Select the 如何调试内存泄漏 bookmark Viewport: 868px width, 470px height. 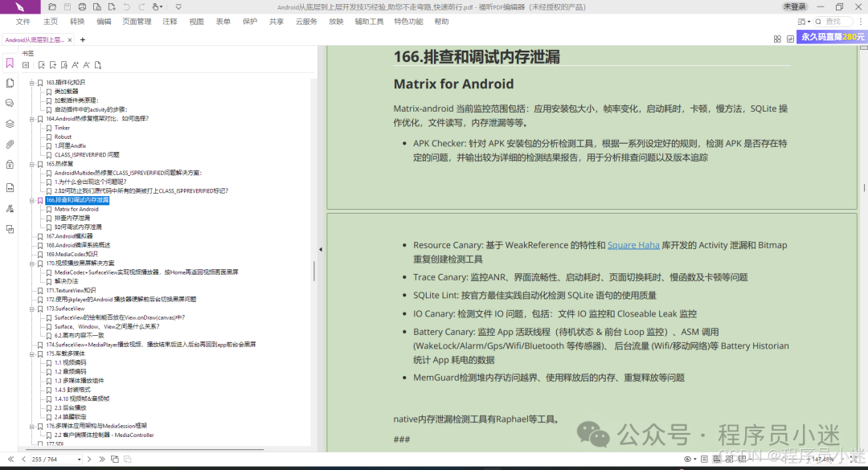pos(77,227)
